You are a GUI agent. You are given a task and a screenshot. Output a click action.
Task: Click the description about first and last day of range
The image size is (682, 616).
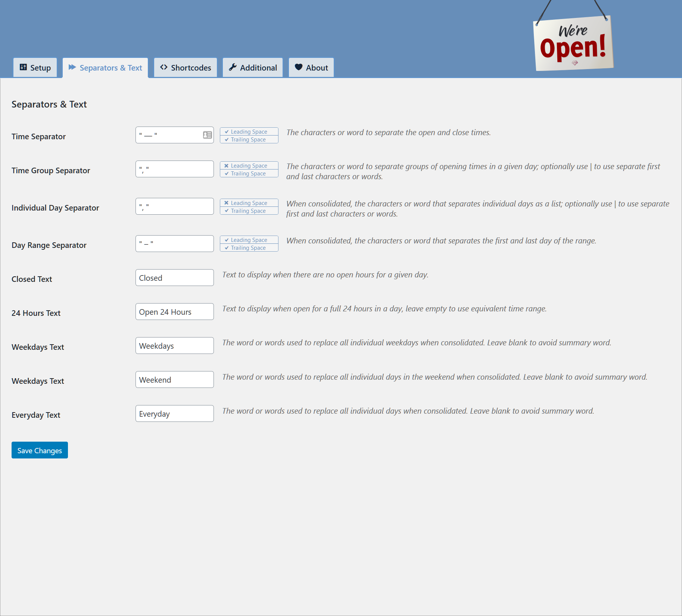pyautogui.click(x=441, y=241)
